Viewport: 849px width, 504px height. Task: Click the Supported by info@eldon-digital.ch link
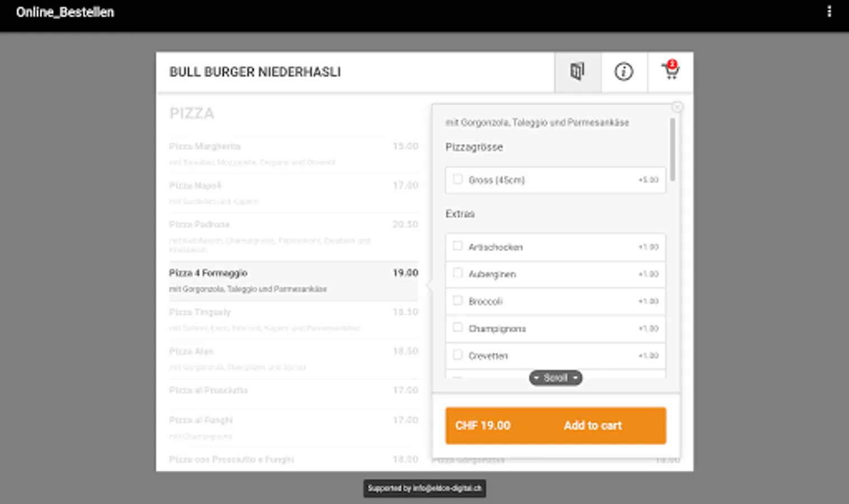coord(424,488)
